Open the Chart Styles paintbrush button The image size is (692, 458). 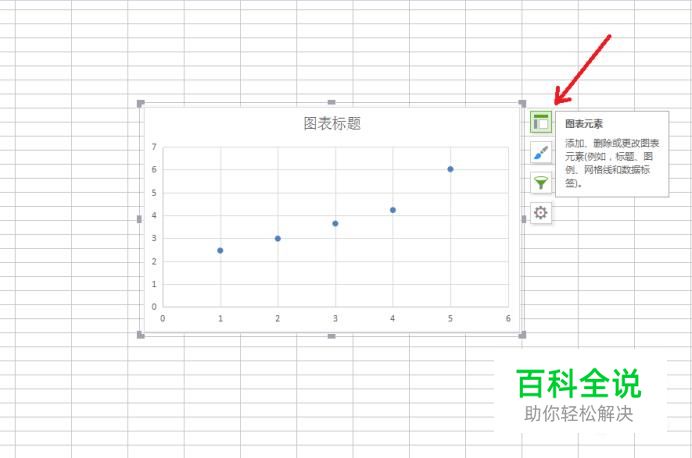point(541,153)
